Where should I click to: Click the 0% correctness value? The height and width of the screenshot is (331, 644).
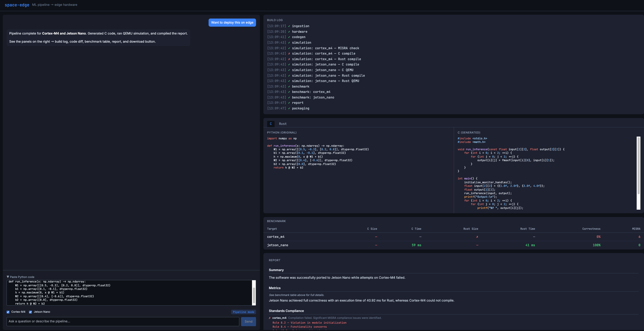[598, 237]
